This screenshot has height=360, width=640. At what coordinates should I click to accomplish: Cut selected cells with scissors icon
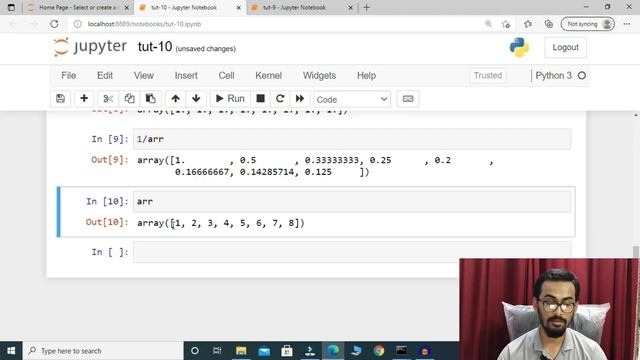tap(108, 99)
